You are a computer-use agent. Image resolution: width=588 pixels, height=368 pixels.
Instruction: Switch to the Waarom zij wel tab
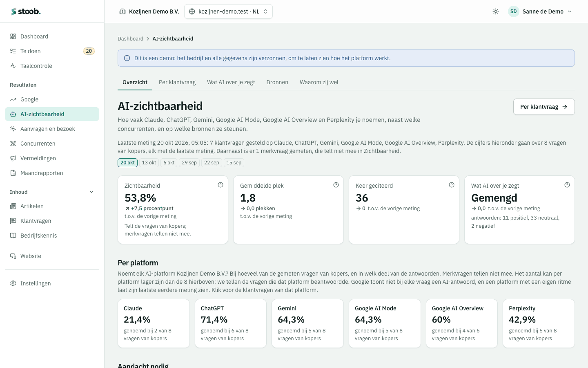coord(319,82)
